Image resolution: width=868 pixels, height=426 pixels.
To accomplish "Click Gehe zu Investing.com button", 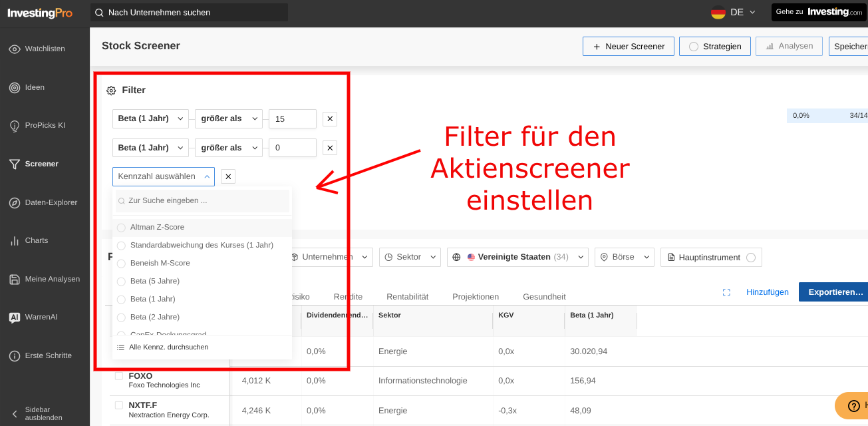I will pos(819,12).
